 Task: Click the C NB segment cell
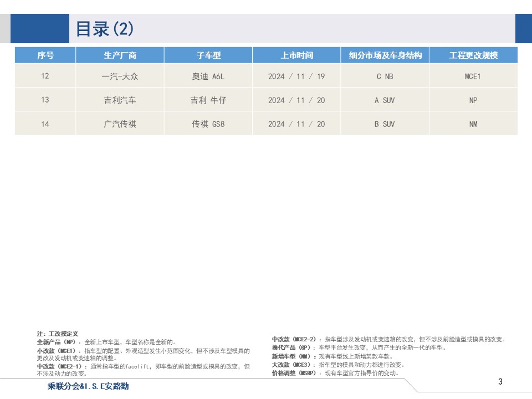click(385, 76)
